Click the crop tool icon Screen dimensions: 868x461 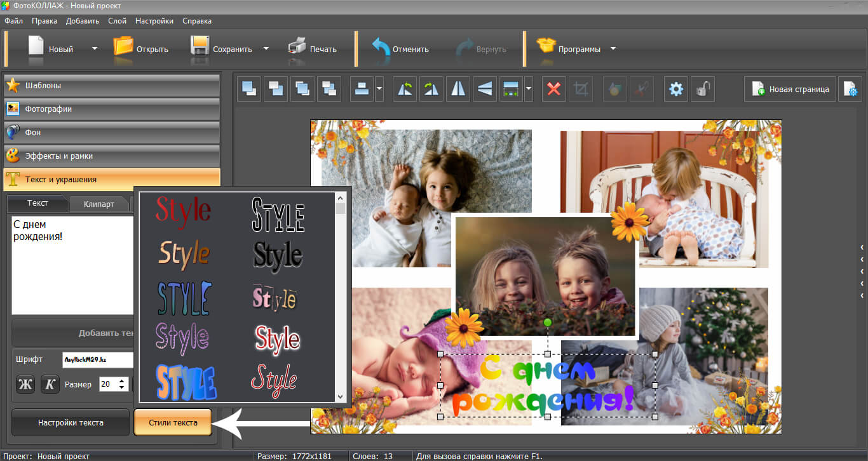580,89
